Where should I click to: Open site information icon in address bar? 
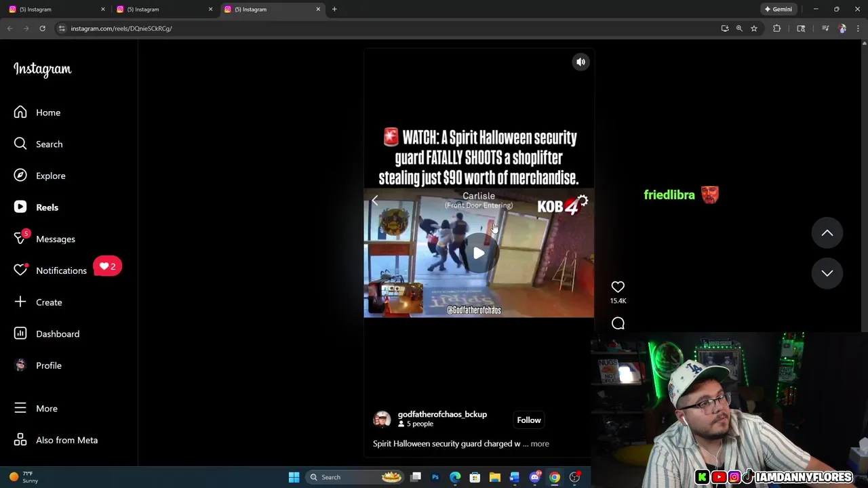(62, 28)
